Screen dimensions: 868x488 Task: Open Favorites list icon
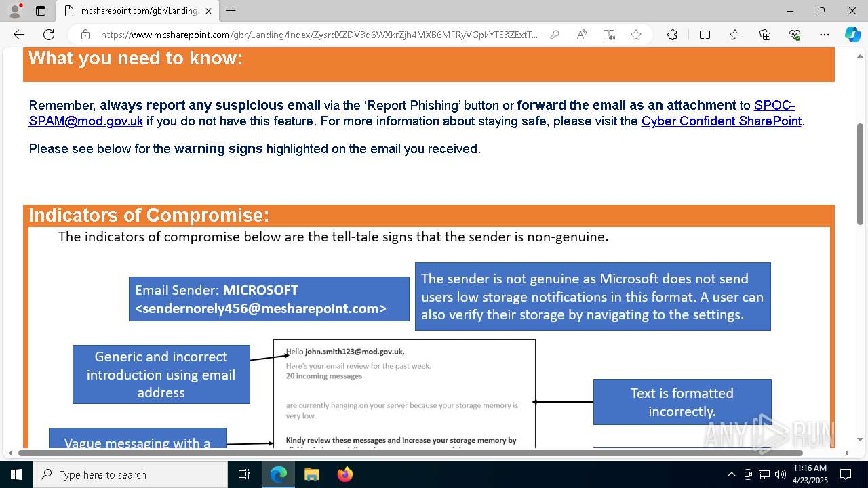pos(735,35)
